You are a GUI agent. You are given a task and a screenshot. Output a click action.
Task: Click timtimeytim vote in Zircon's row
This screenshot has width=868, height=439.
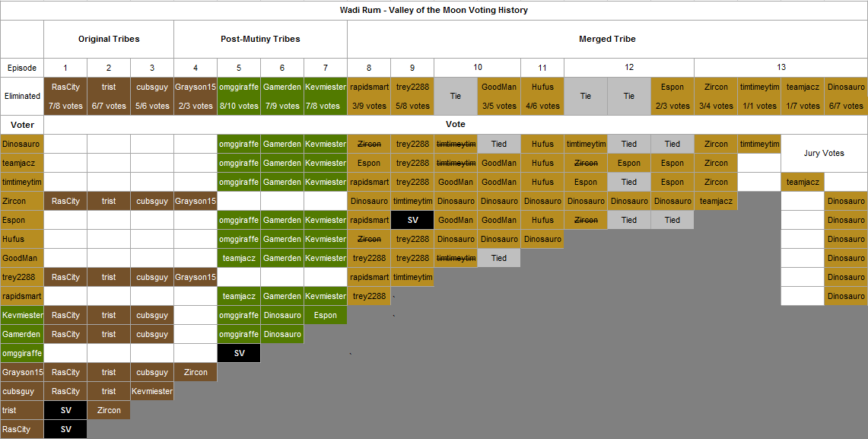[412, 201]
